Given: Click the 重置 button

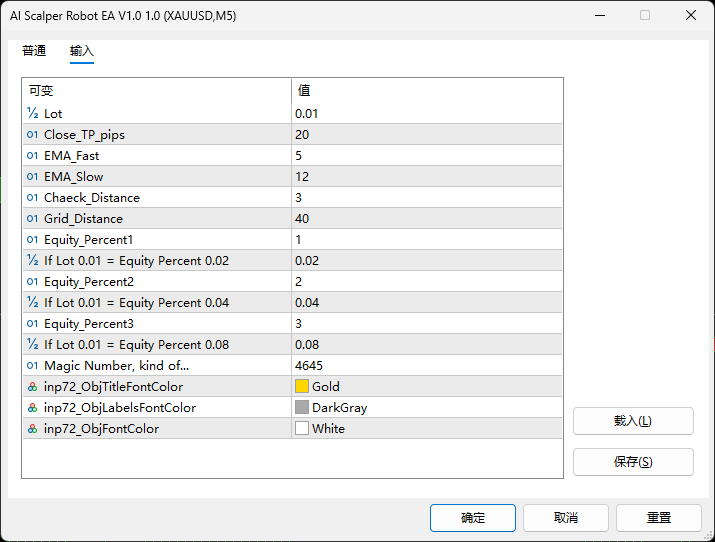Looking at the screenshot, I should pos(658,517).
